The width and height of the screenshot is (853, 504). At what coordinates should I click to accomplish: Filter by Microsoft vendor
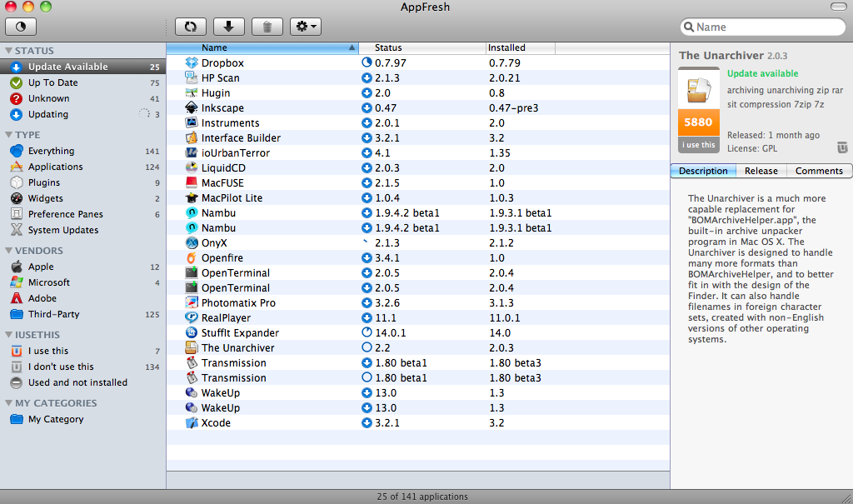(x=82, y=282)
